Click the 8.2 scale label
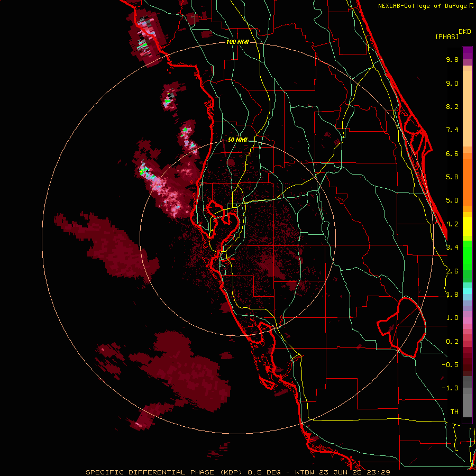 click(x=452, y=106)
